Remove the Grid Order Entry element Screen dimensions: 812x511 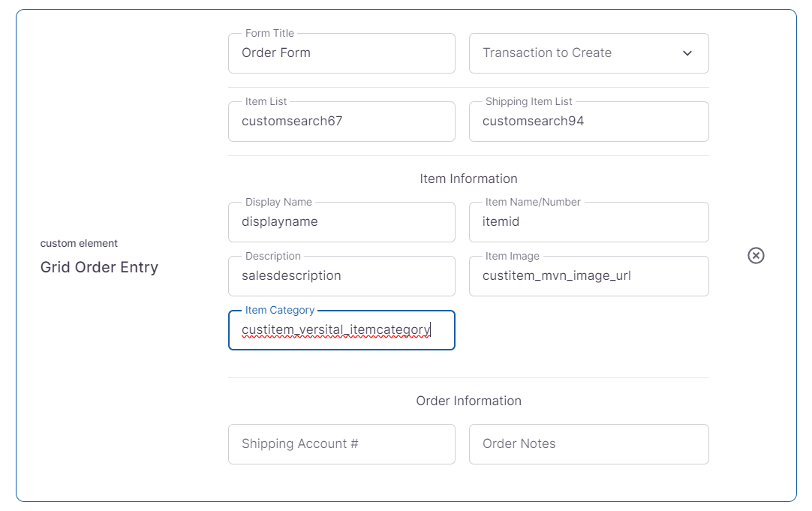click(756, 256)
